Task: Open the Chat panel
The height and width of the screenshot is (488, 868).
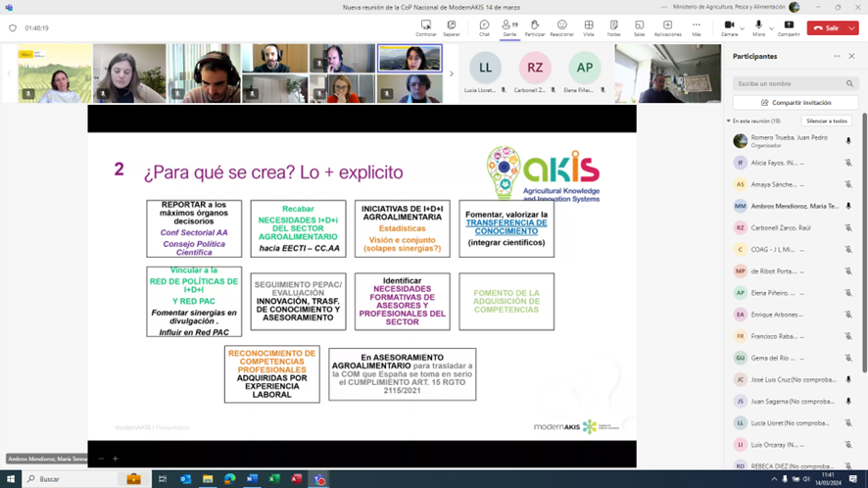Action: click(x=484, y=27)
